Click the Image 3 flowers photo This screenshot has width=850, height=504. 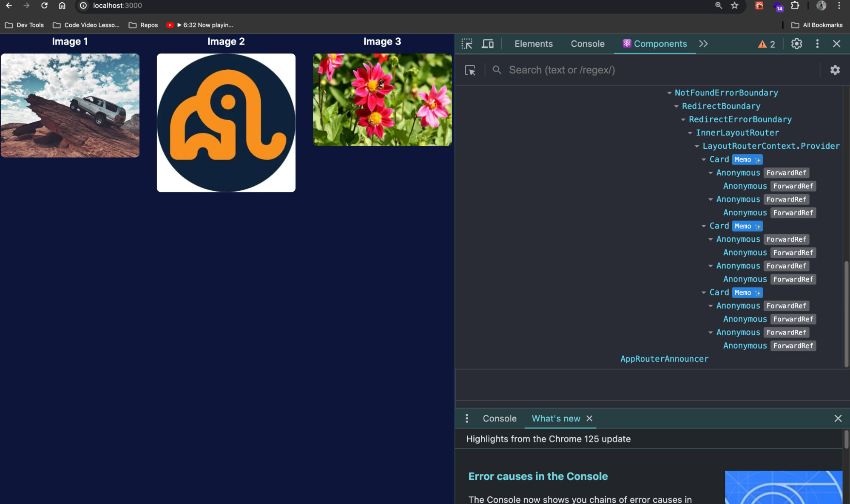pos(382,100)
